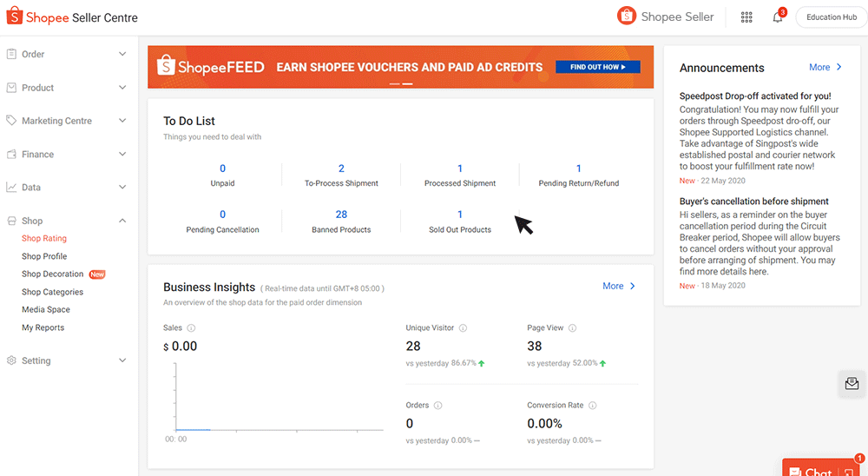868x476 pixels.
Task: Expand the Finance menu chevron
Action: tap(122, 154)
